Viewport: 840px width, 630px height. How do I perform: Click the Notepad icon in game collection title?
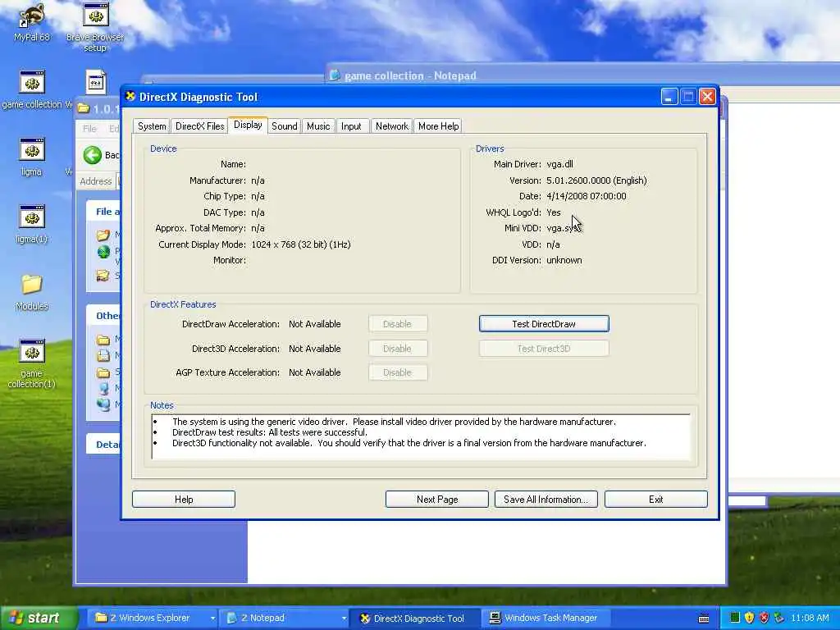point(335,75)
